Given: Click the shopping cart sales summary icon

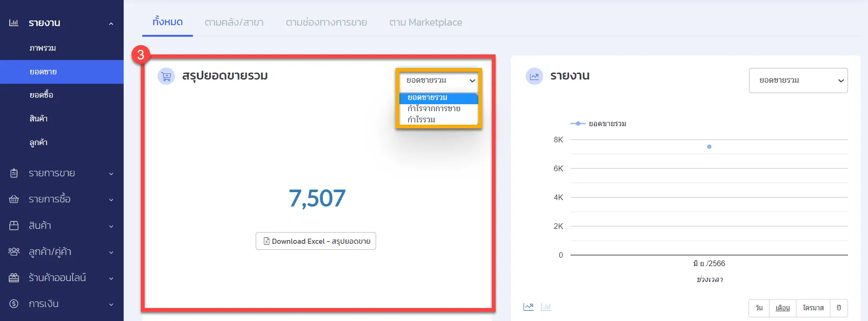Looking at the screenshot, I should (x=166, y=76).
